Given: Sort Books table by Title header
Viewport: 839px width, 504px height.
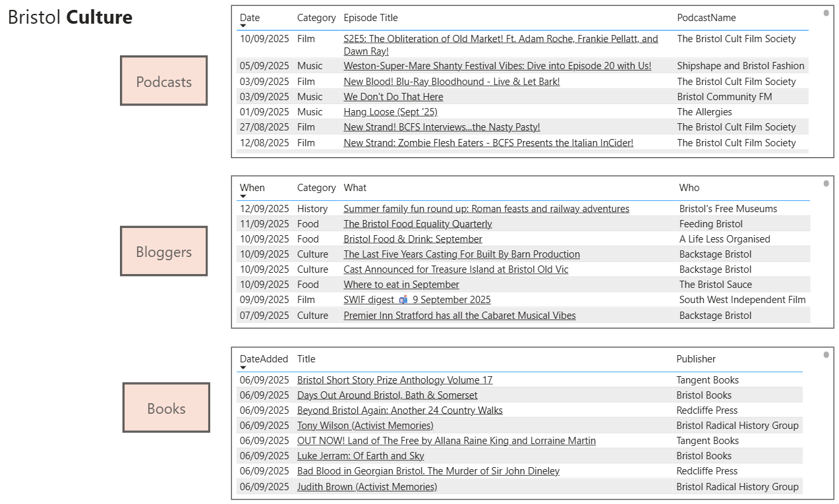Looking at the screenshot, I should 306,359.
